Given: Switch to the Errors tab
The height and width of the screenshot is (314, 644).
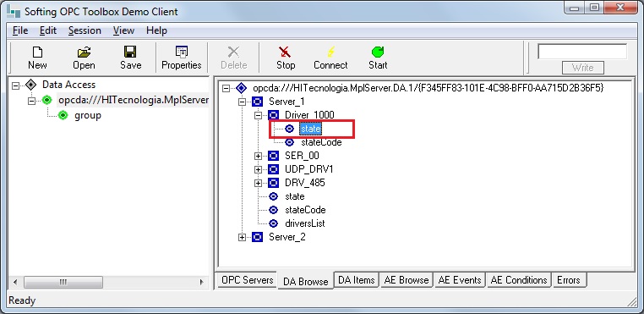Looking at the screenshot, I should tap(569, 280).
